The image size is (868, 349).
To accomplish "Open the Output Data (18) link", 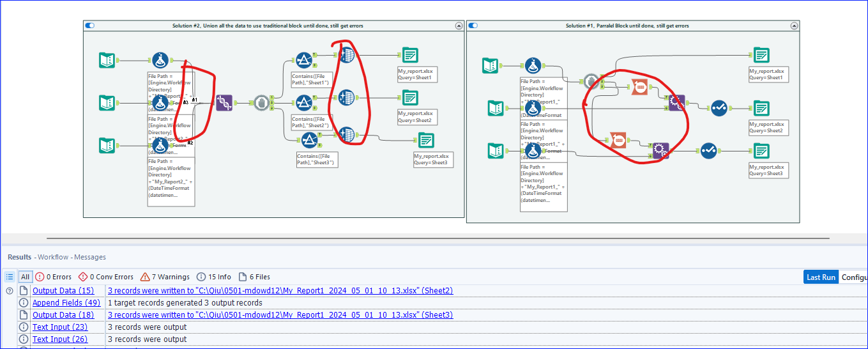I will coord(63,314).
